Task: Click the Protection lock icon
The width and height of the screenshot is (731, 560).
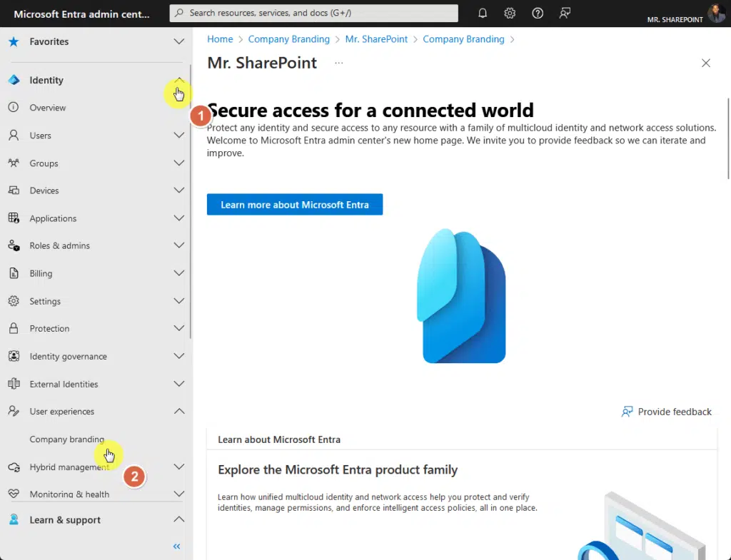Action: (14, 328)
